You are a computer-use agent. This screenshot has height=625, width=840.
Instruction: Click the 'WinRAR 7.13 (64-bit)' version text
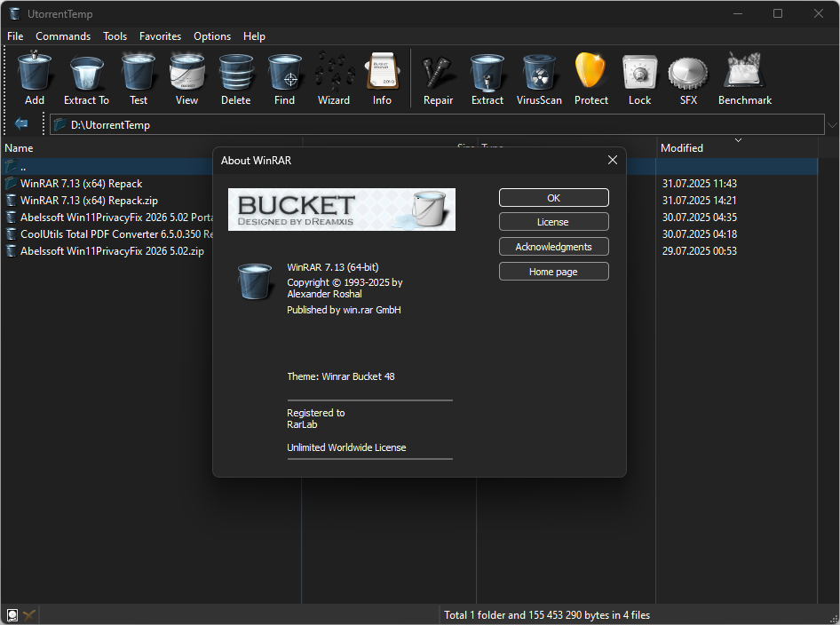click(333, 267)
